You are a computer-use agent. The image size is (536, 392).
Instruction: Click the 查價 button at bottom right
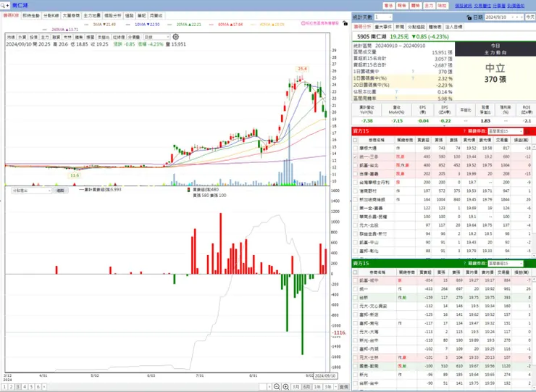coord(343,387)
